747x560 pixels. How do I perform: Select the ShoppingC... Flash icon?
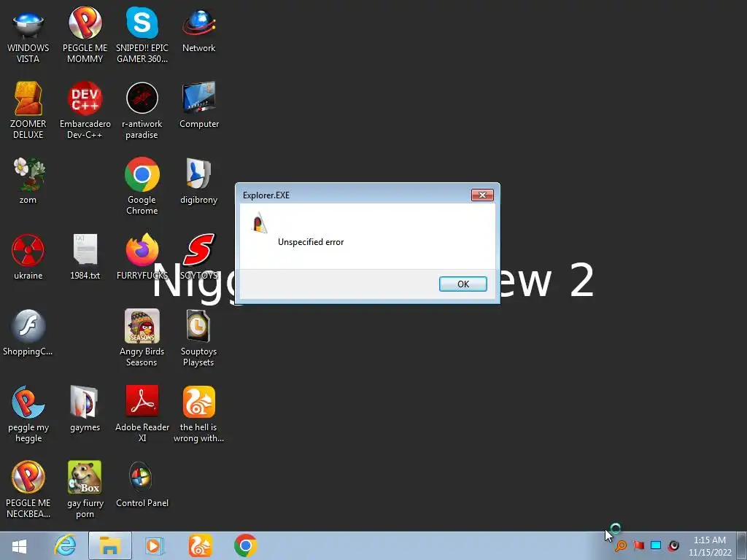click(x=28, y=332)
